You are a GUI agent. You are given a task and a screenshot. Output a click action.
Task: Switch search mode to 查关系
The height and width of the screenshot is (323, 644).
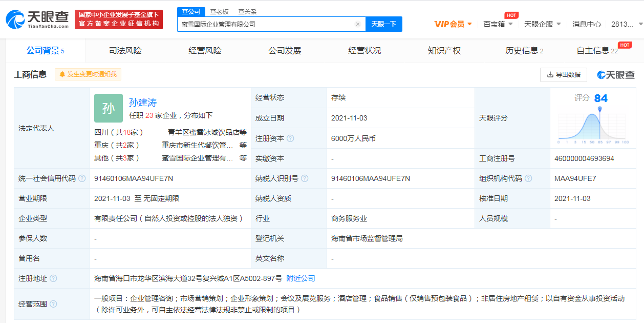247,12
